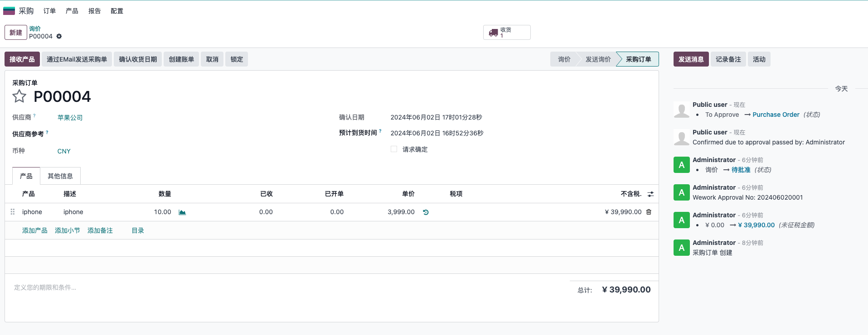Grab the drag handle of the iphone row
868x335 pixels.
(13, 212)
